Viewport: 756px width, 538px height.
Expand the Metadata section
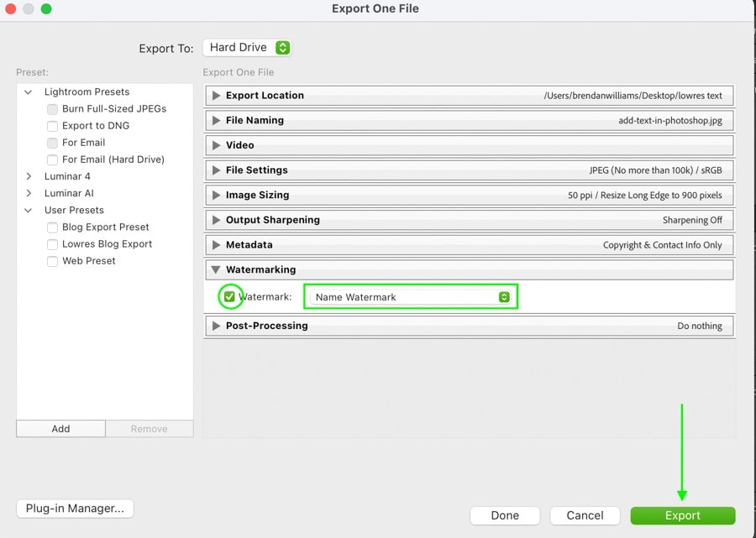tap(217, 245)
